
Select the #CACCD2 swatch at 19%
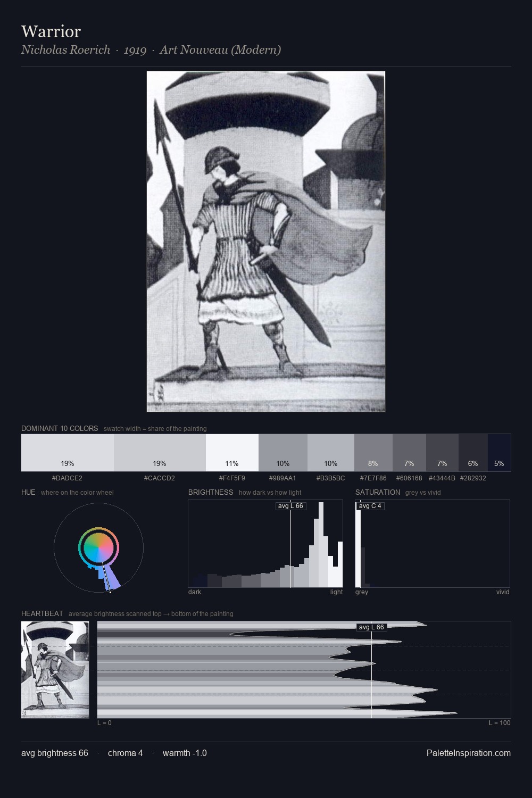pyautogui.click(x=160, y=453)
